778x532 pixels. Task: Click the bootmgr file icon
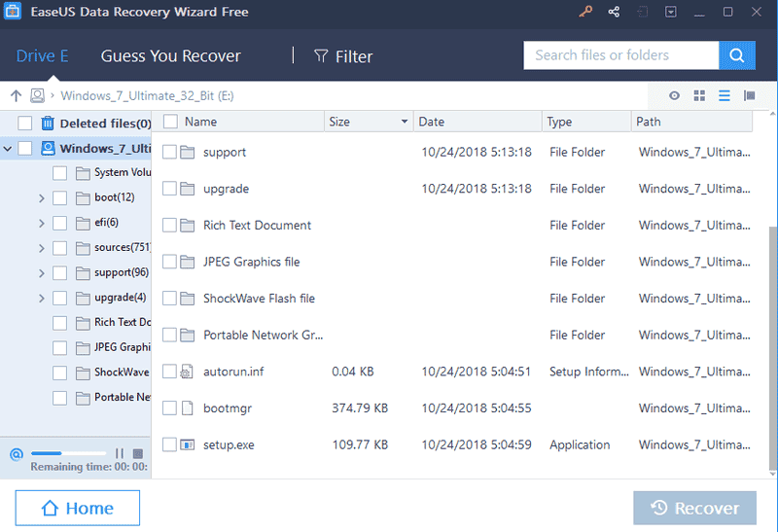coord(187,408)
